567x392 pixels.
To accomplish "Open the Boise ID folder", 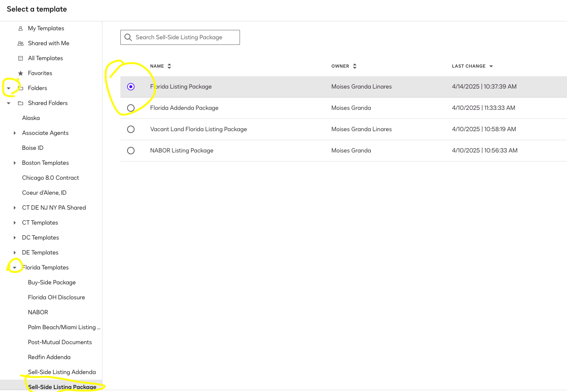I will point(33,148).
